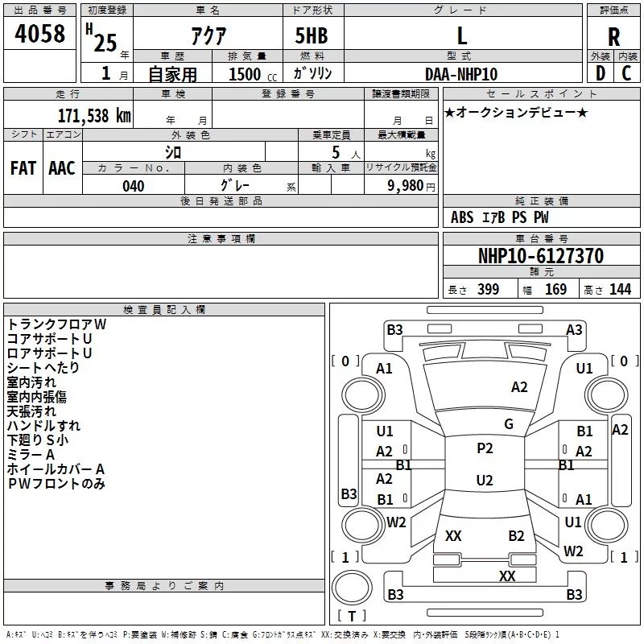Click the A3 damage mark on diagram
This screenshot has height=644, width=644.
[574, 330]
